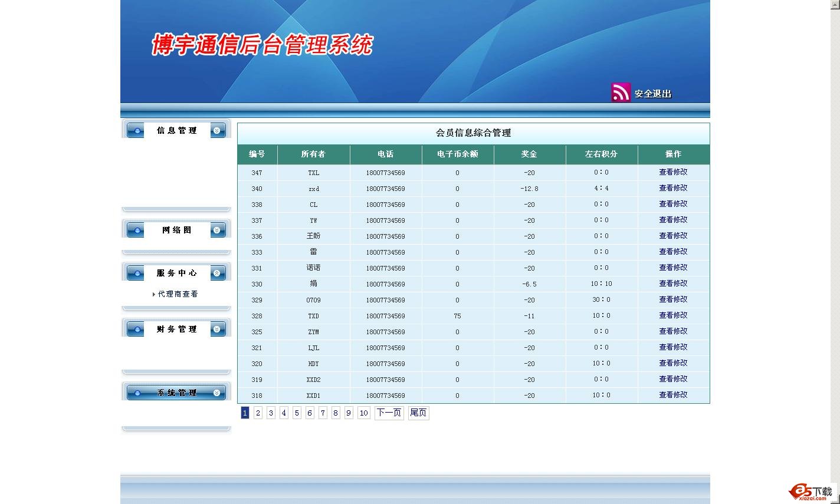Image resolution: width=840 pixels, height=504 pixels.
Task: Jump to the last page with 尾页
Action: coord(418,413)
